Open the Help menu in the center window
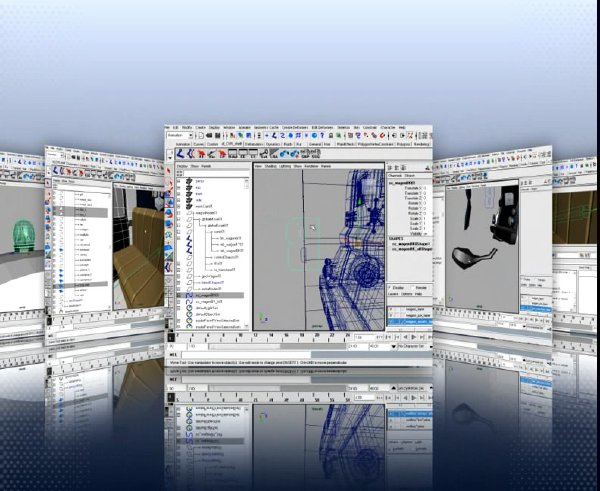 point(402,127)
